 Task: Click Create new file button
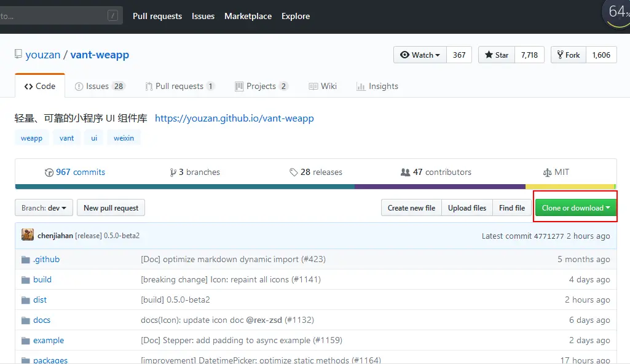click(x=411, y=208)
